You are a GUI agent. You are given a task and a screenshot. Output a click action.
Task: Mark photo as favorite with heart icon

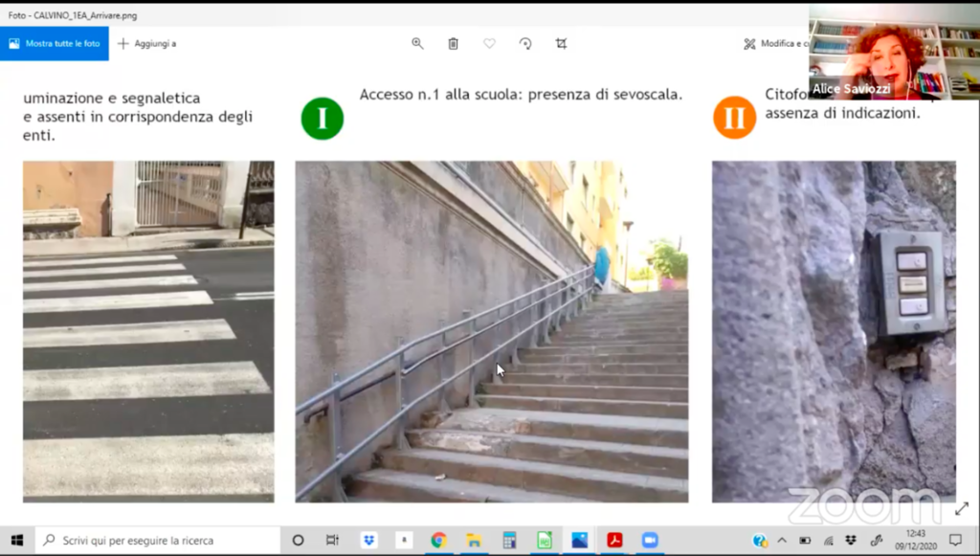489,43
